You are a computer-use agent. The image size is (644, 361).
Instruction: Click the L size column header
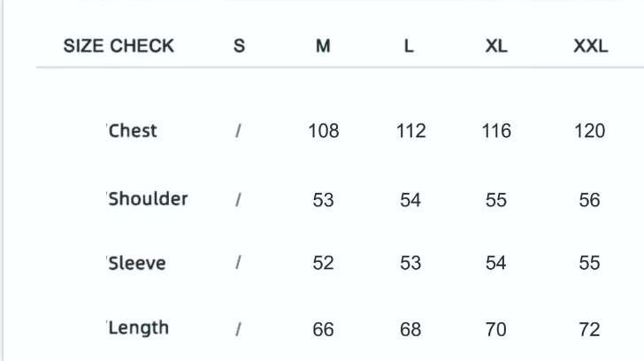click(x=409, y=47)
